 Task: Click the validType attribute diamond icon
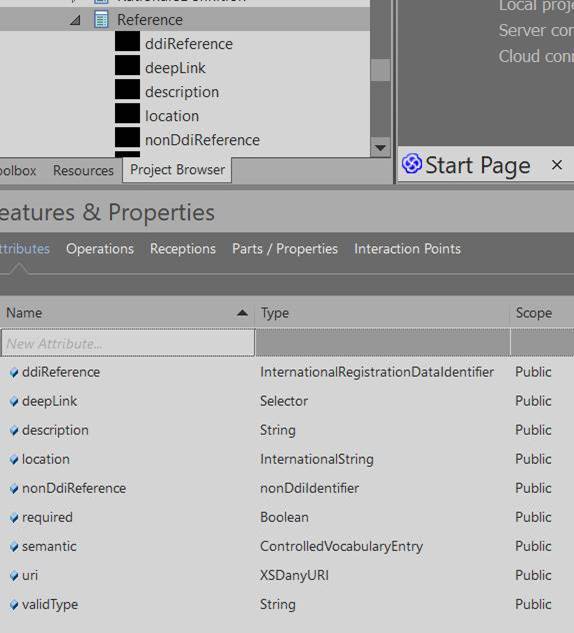click(14, 605)
